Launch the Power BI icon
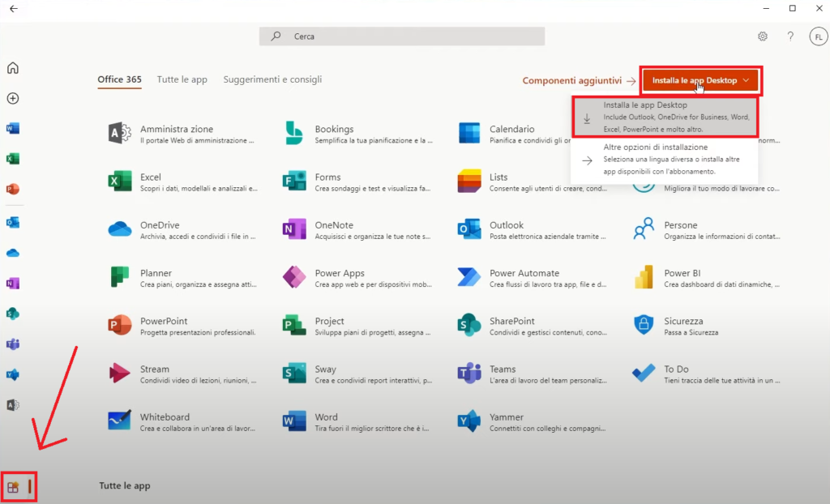Image resolution: width=830 pixels, height=504 pixels. [x=644, y=277]
